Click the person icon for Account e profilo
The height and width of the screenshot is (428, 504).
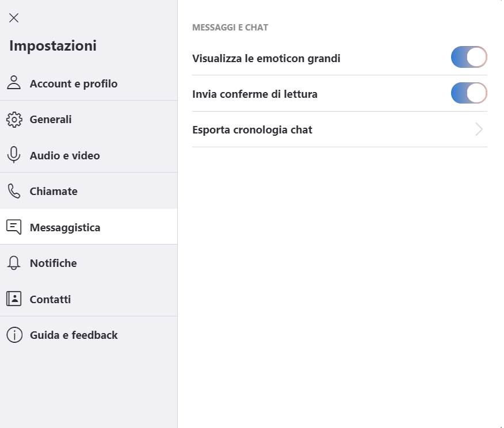coord(14,83)
